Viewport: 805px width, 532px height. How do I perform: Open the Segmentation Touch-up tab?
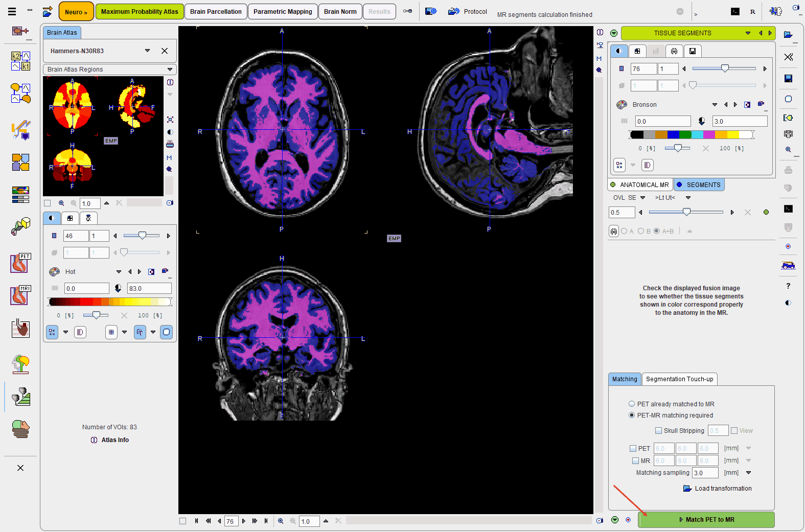click(679, 379)
